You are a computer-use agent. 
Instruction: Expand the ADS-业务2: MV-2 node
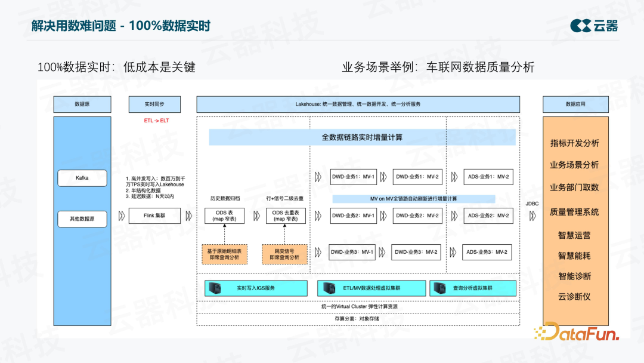coord(489,216)
